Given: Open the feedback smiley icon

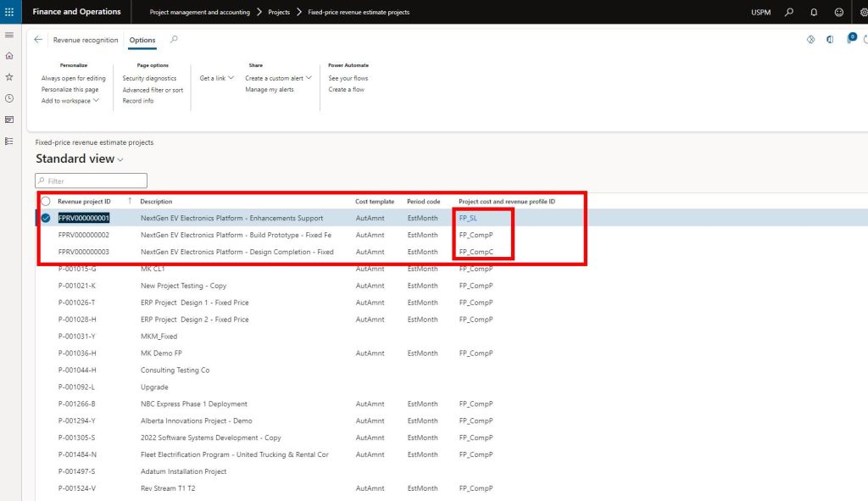Looking at the screenshot, I should pos(838,13).
